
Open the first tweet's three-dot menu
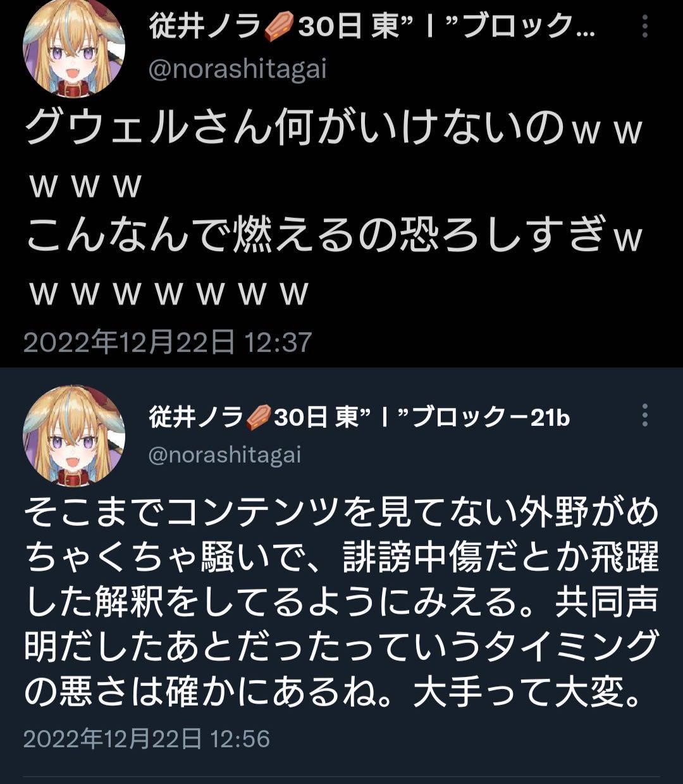tap(644, 27)
